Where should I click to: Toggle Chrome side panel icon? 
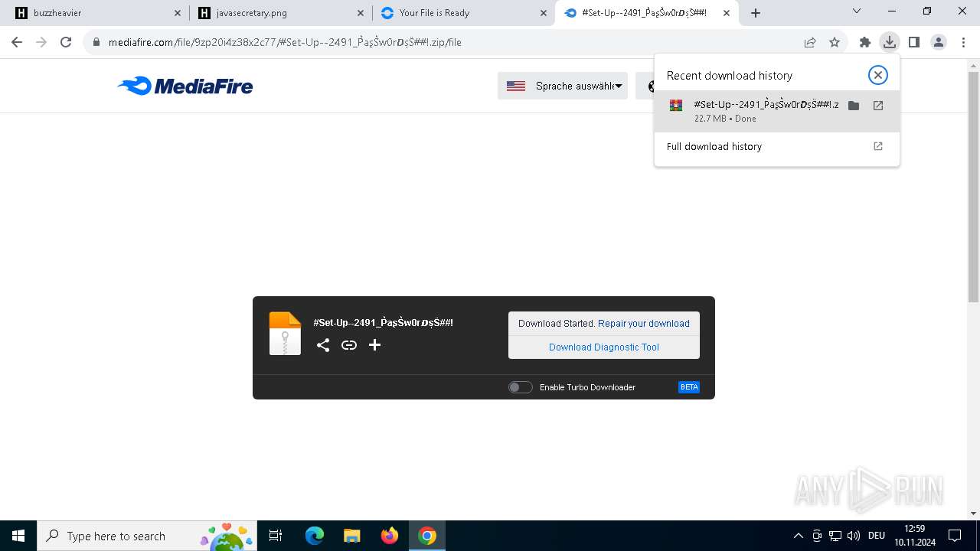point(914,42)
